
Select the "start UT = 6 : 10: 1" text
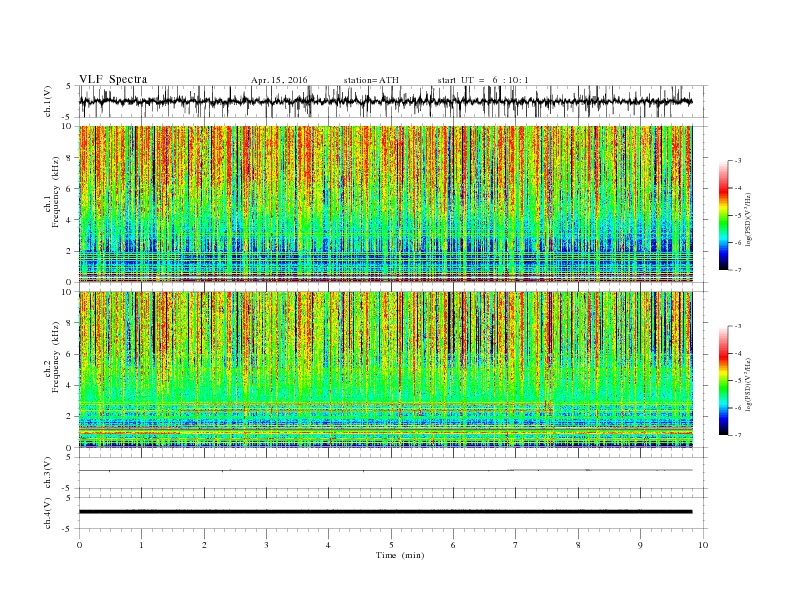483,80
